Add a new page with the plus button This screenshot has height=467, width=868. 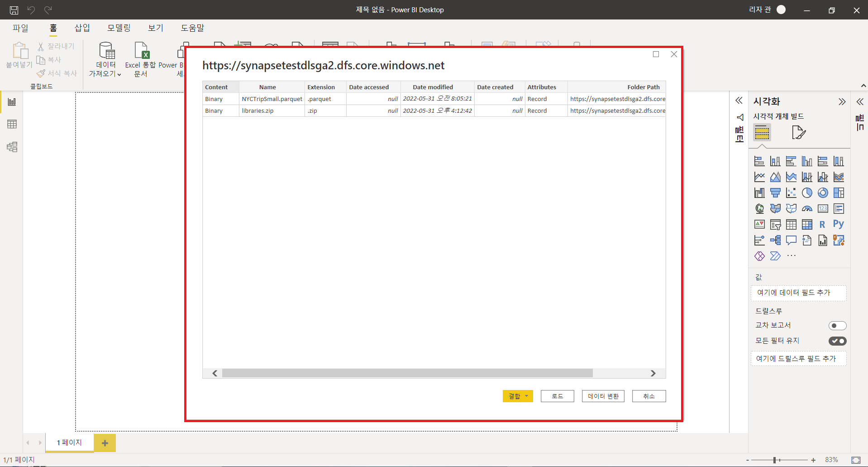105,443
